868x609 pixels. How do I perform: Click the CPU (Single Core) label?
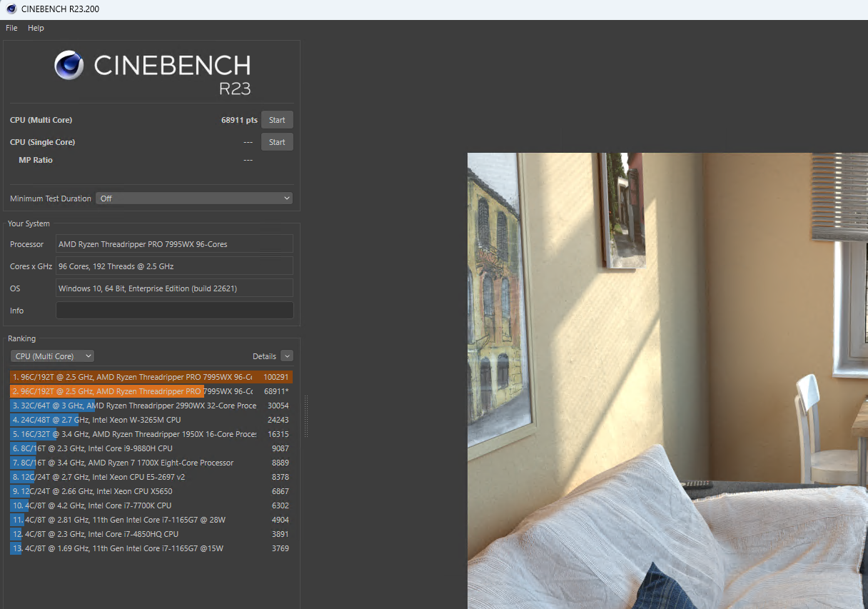point(42,142)
